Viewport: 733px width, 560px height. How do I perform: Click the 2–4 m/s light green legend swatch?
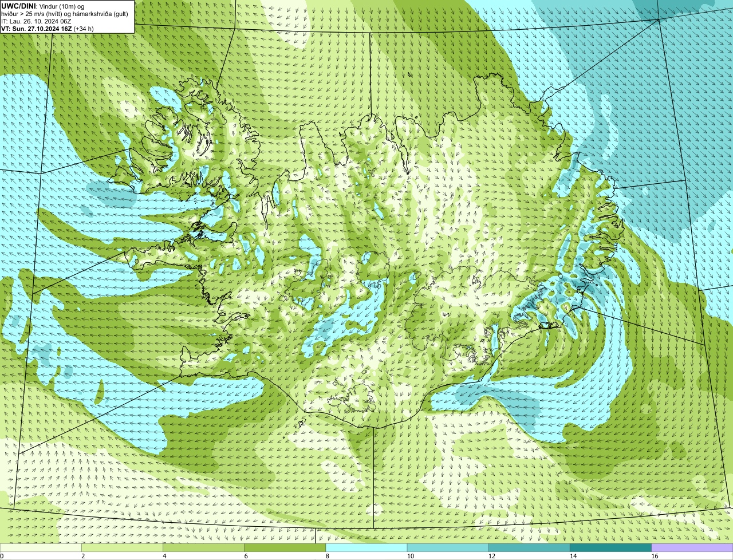click(122, 547)
